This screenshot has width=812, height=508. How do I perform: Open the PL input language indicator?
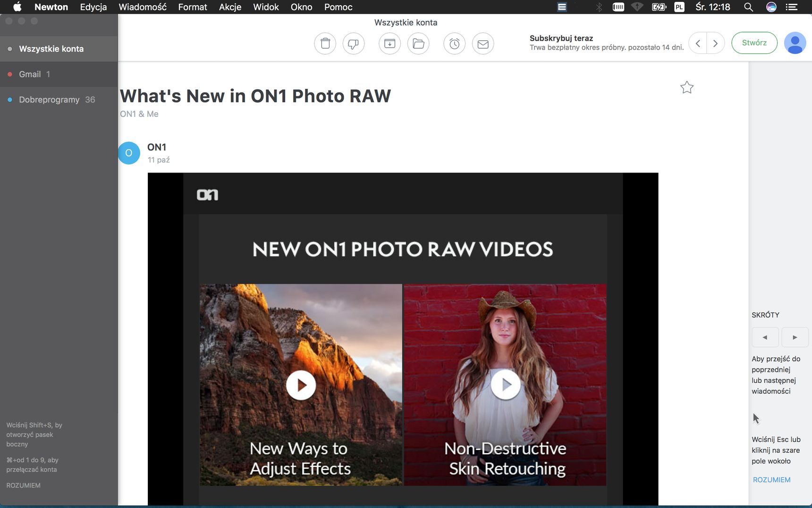(679, 7)
